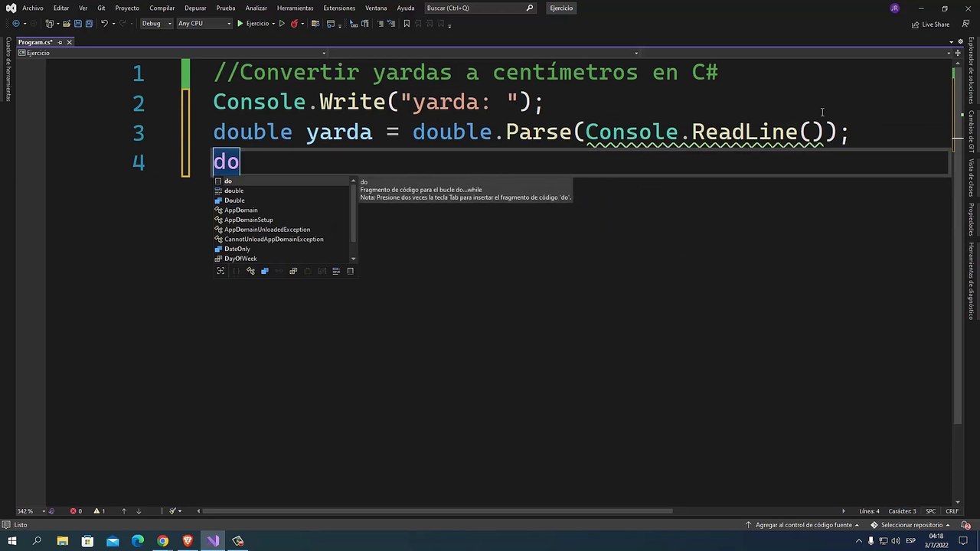This screenshot has height=551, width=980.
Task: Click the SPC indentation indicator
Action: 931,511
